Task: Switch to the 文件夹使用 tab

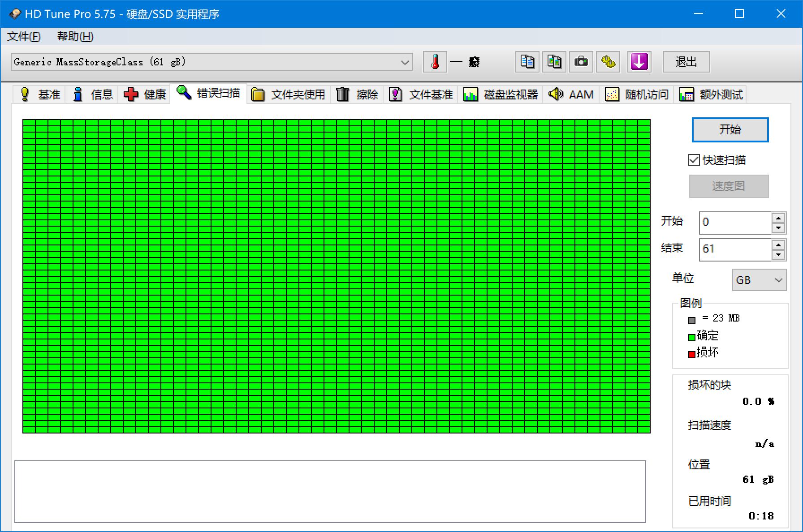Action: click(288, 94)
